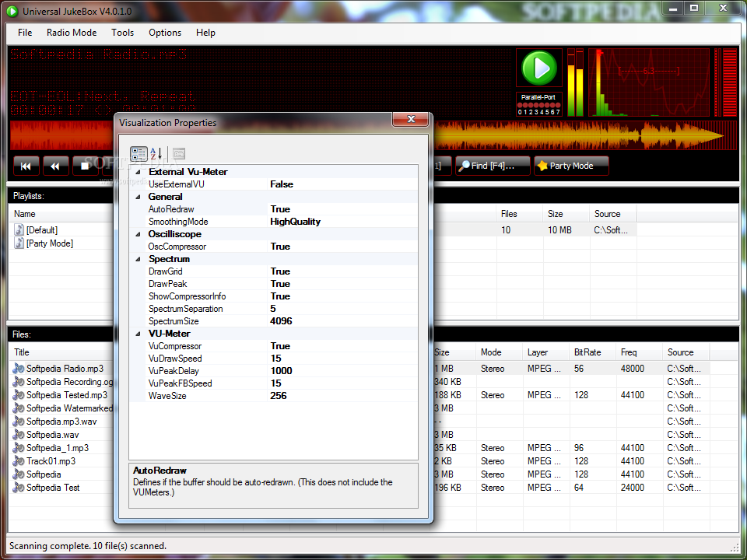
Task: Click the Softpedia Radio.mp3 file icon
Action: [19, 369]
